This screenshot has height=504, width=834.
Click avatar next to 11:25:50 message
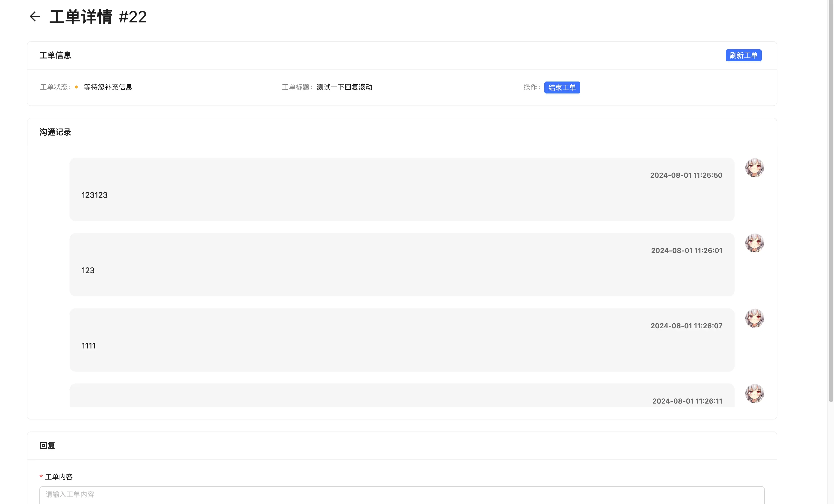[x=754, y=168]
